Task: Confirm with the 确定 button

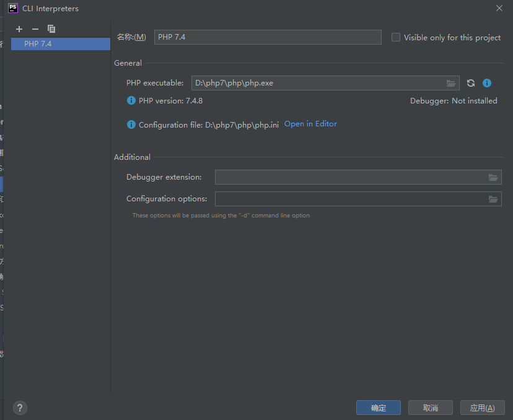Action: pyautogui.click(x=379, y=408)
